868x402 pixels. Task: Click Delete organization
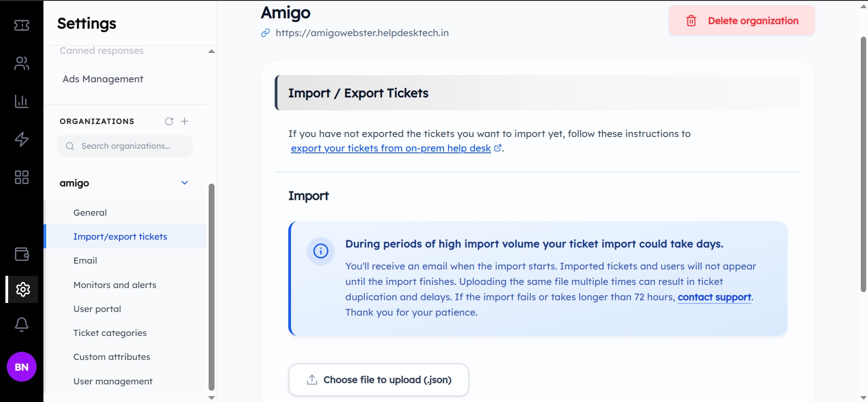pyautogui.click(x=741, y=20)
